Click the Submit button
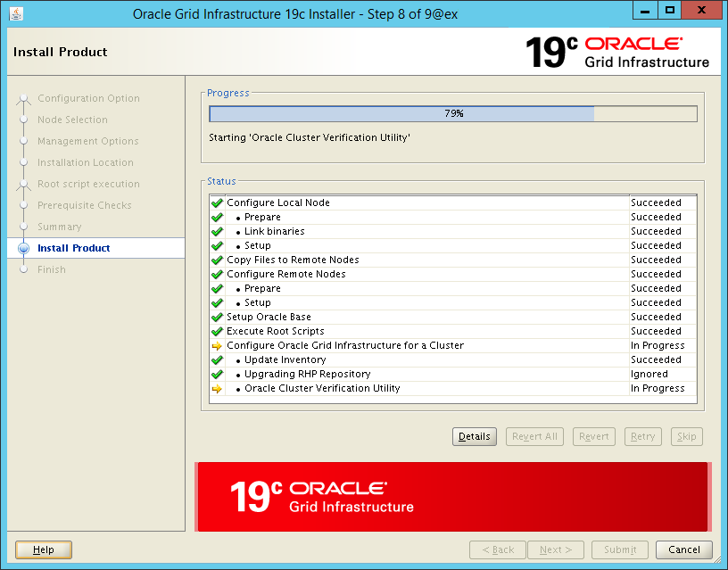This screenshot has width=728, height=570. 620,549
